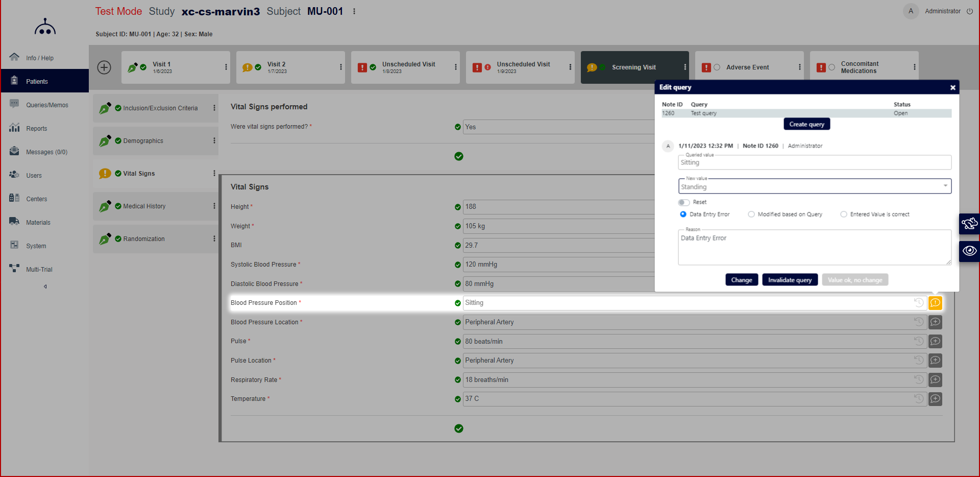Toggle the Reset switch in Edit query dialog

(684, 202)
